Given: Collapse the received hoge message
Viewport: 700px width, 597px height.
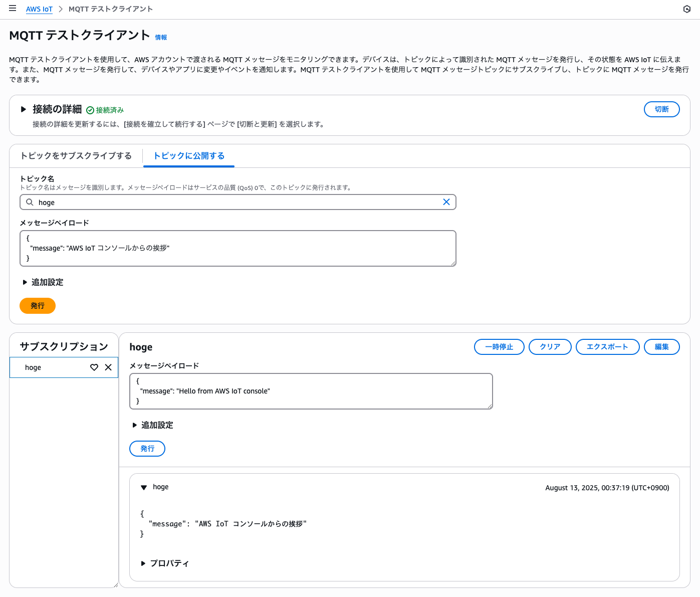Looking at the screenshot, I should click(144, 487).
